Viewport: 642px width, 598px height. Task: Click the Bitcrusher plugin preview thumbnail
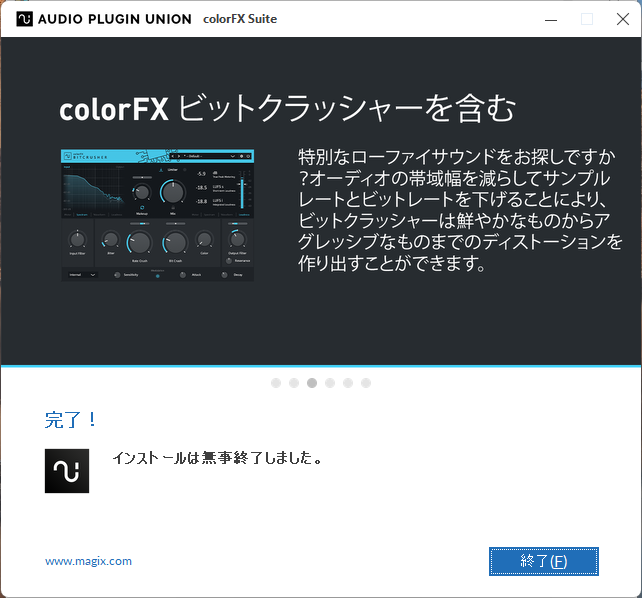coord(158,215)
